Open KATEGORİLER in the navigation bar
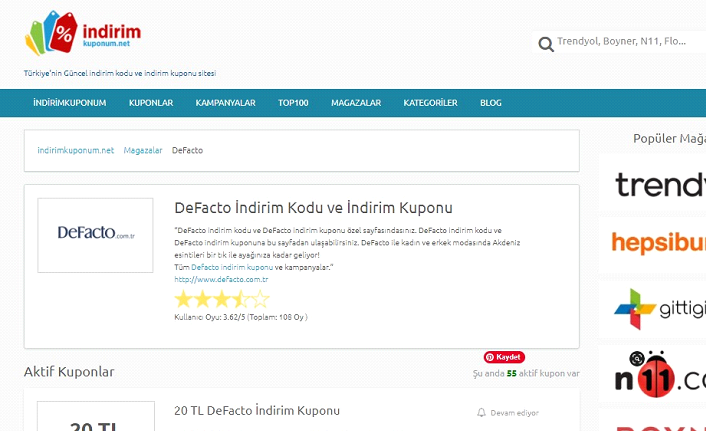706x431 pixels. click(430, 103)
